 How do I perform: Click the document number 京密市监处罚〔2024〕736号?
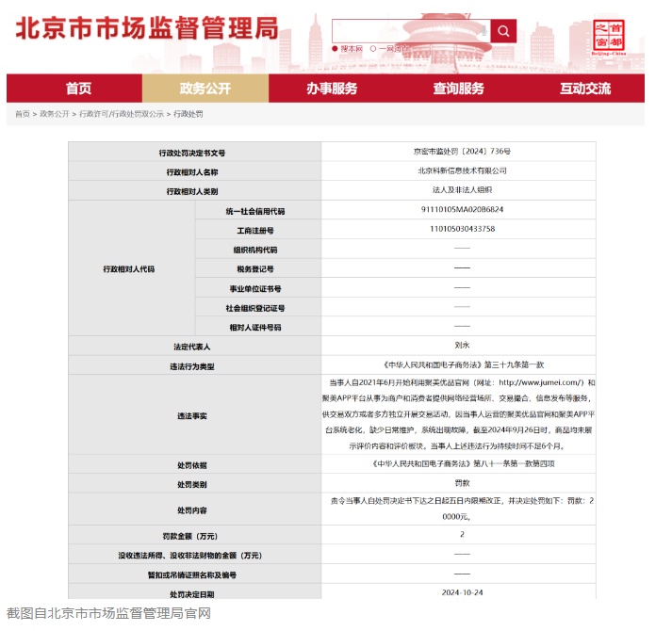pyautogui.click(x=462, y=152)
